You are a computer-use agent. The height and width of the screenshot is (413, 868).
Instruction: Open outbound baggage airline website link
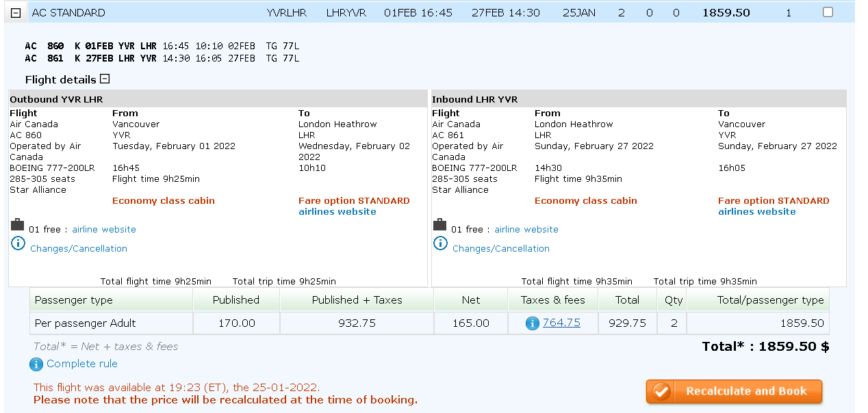coord(104,230)
